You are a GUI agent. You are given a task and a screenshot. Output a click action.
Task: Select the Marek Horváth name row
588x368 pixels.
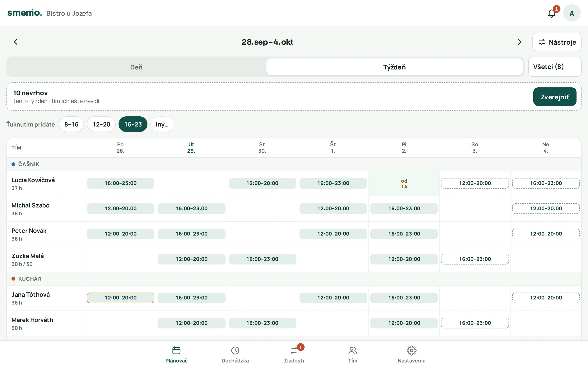click(x=46, y=324)
